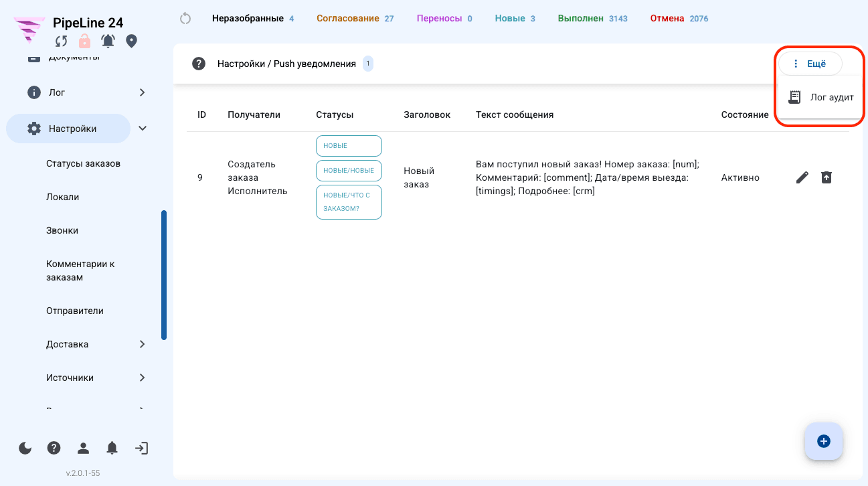The image size is (868, 486).
Task: Click the Настройки gear icon in sidebar
Action: coord(34,129)
